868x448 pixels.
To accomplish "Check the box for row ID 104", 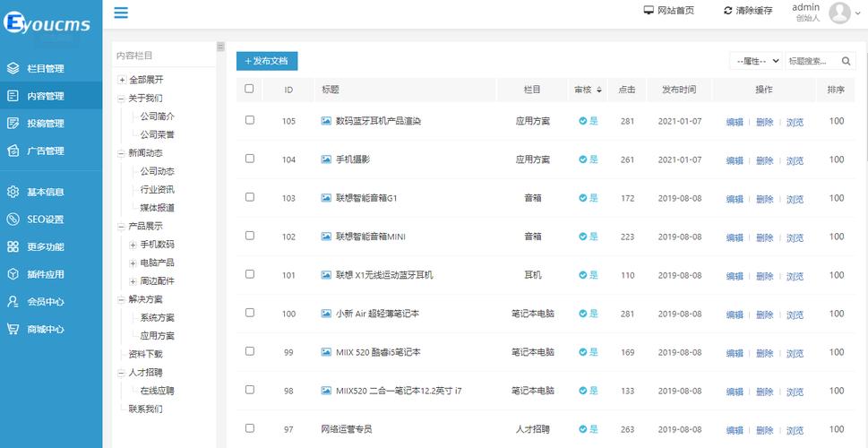I will click(x=250, y=159).
